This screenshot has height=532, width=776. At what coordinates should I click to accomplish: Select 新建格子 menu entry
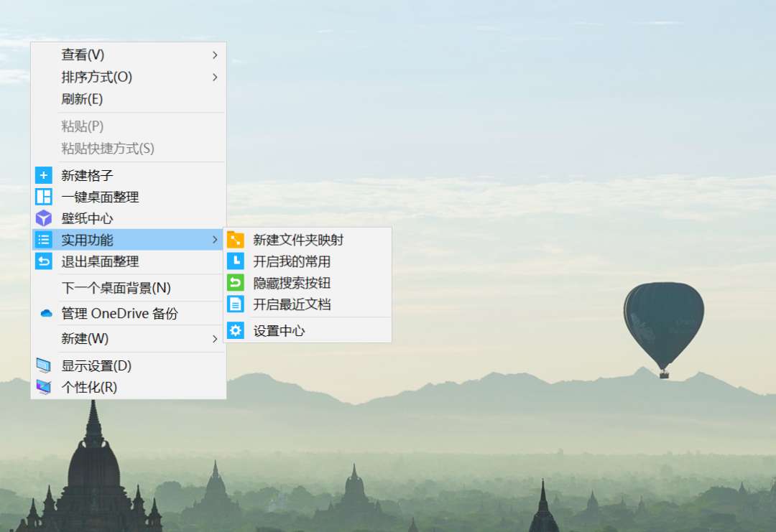point(128,175)
